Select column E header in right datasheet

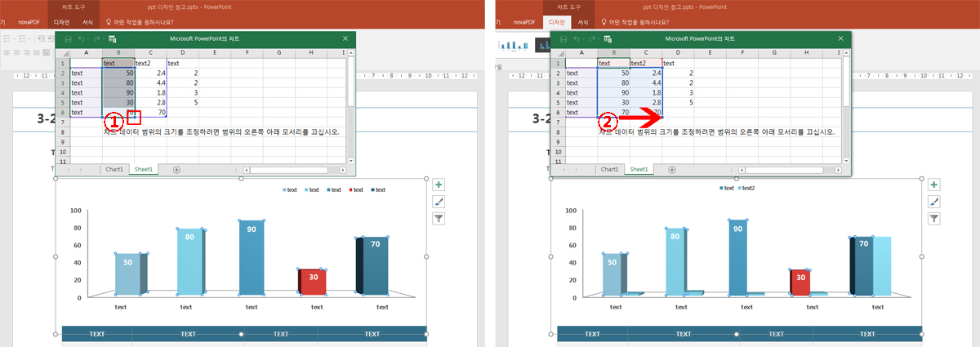coord(710,53)
